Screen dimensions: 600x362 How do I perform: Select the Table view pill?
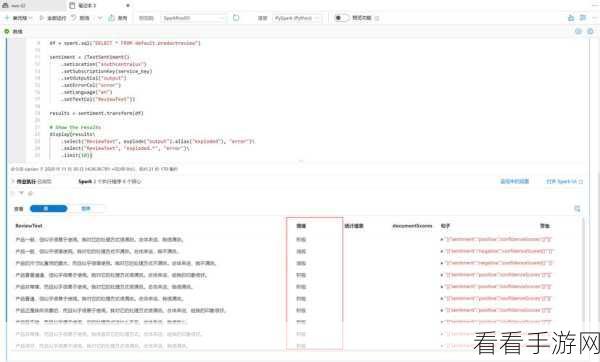(48, 209)
